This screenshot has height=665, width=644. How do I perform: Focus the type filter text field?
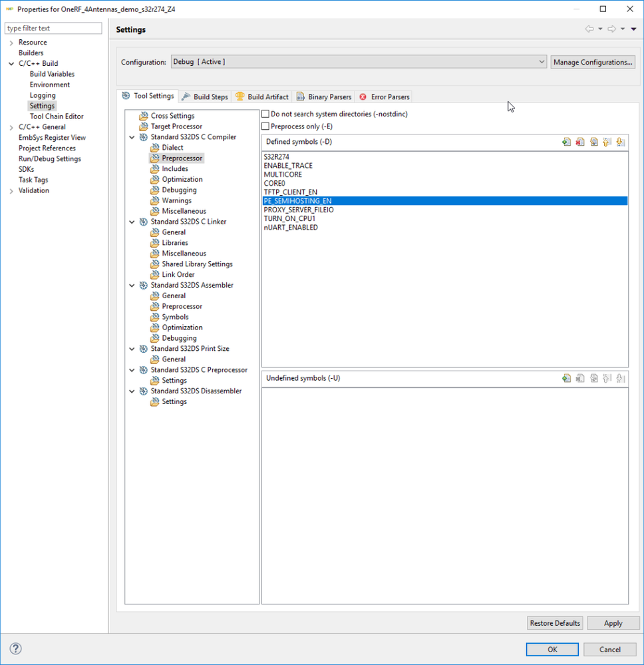(53, 29)
